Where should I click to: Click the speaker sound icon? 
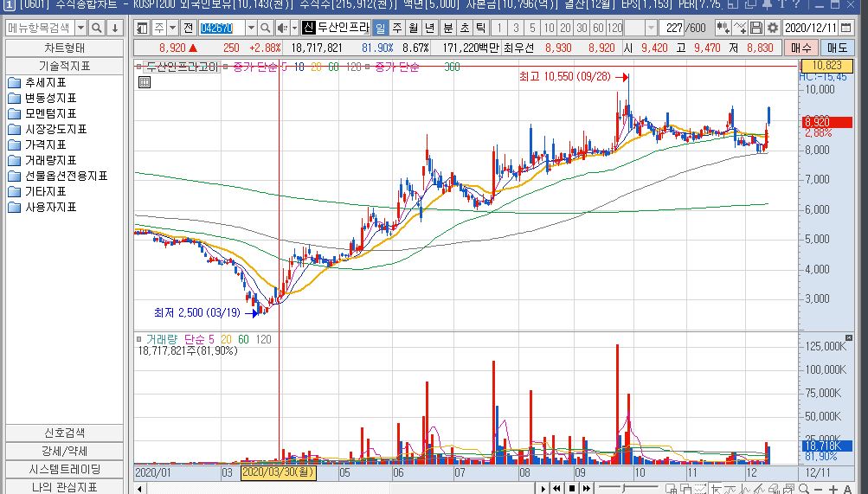(282, 28)
